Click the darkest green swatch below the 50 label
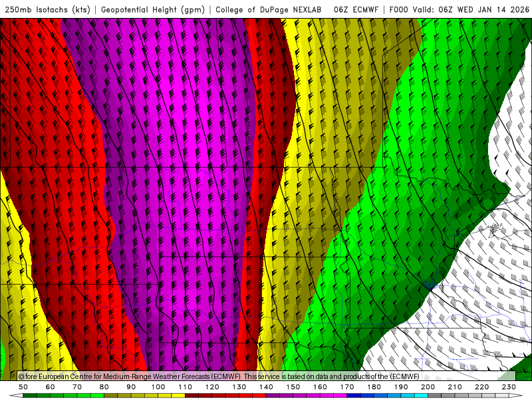Viewport: 532px width, 399px height. point(30,396)
